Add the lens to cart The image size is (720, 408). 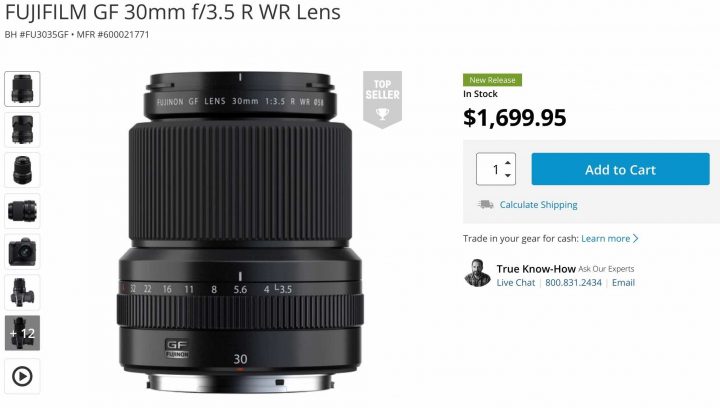[x=620, y=169]
